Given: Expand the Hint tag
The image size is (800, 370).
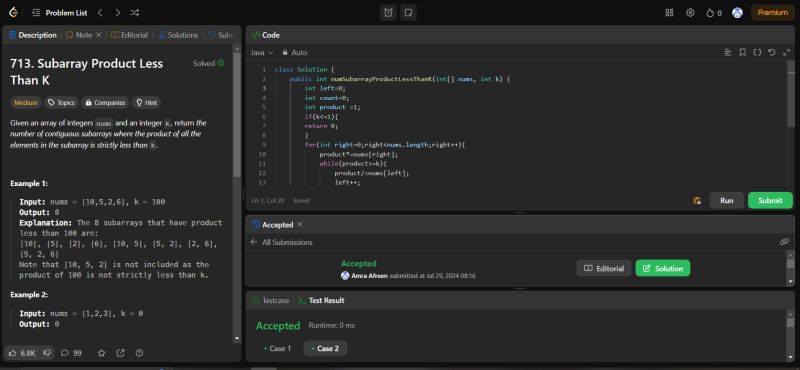Looking at the screenshot, I should pos(146,103).
